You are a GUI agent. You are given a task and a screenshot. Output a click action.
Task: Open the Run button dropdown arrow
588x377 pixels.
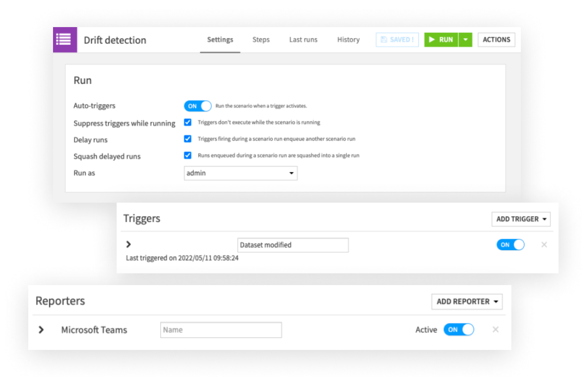465,40
